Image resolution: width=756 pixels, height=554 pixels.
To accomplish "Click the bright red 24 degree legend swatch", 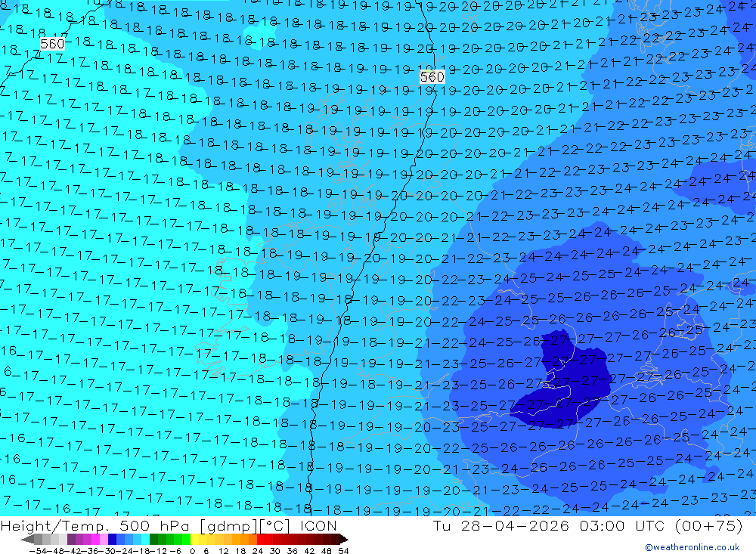I will [261, 539].
